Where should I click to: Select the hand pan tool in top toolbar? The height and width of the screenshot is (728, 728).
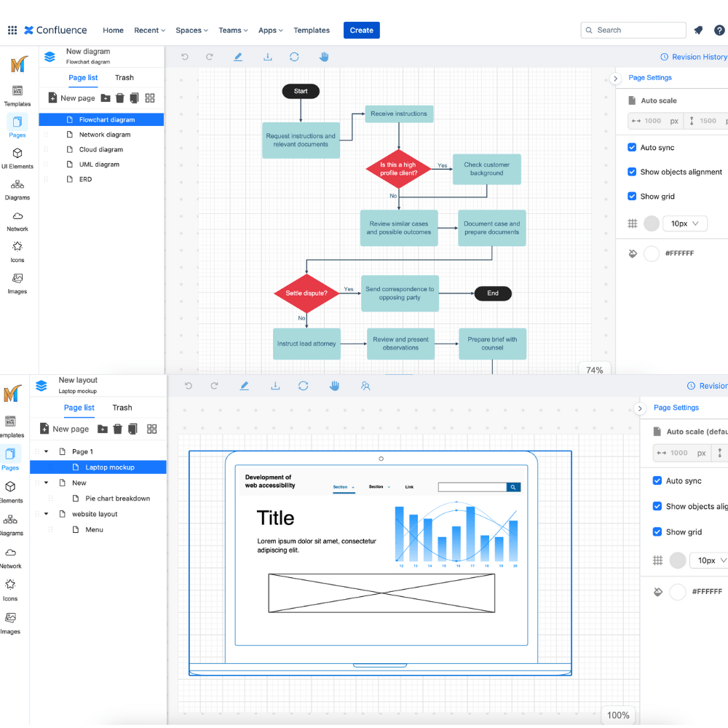tap(324, 57)
